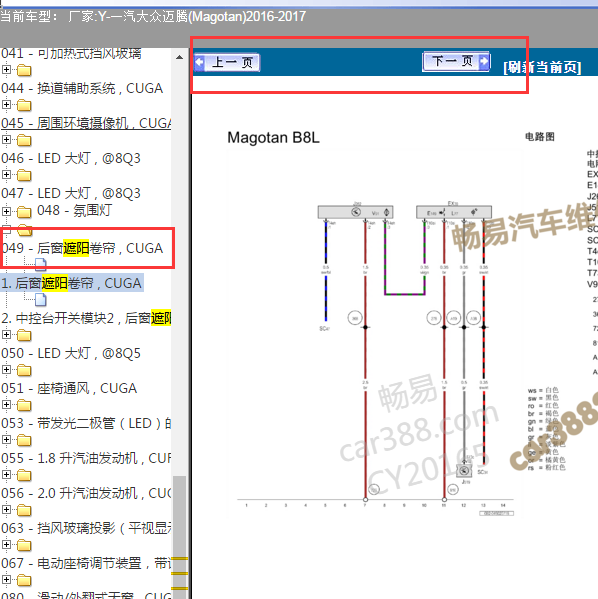This screenshot has width=598, height=599.
Task: Click the 电路图 label above the diagram
Action: pyautogui.click(x=540, y=137)
